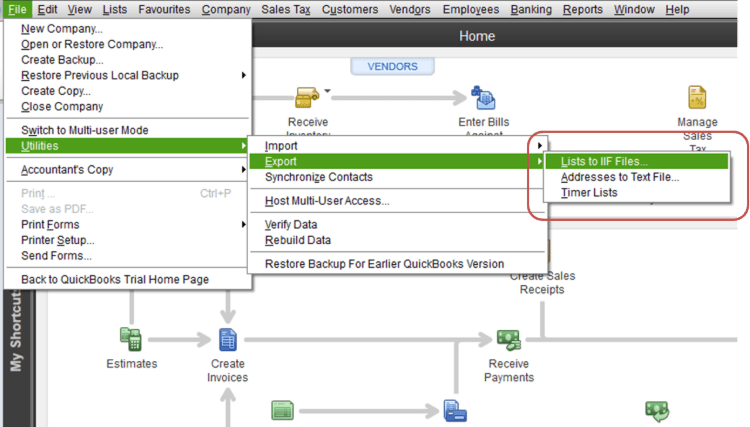Image resolution: width=750 pixels, height=427 pixels.
Task: Open Manage Sales Tax icon
Action: [x=697, y=98]
